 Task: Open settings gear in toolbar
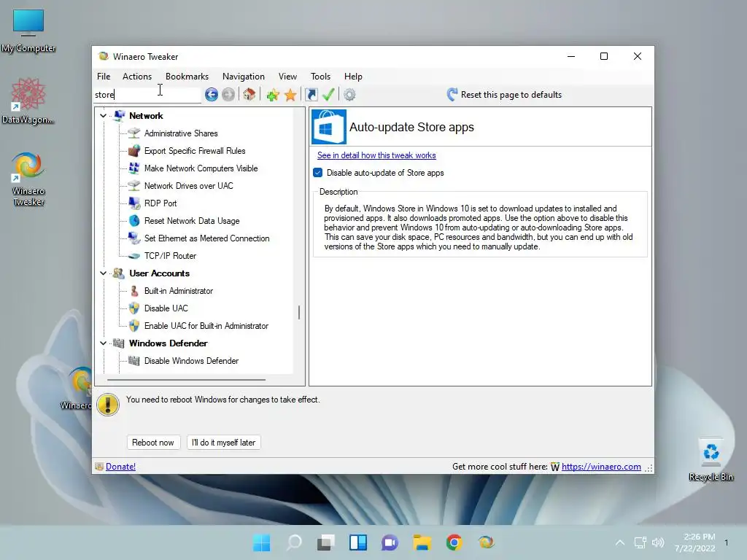[x=349, y=95]
